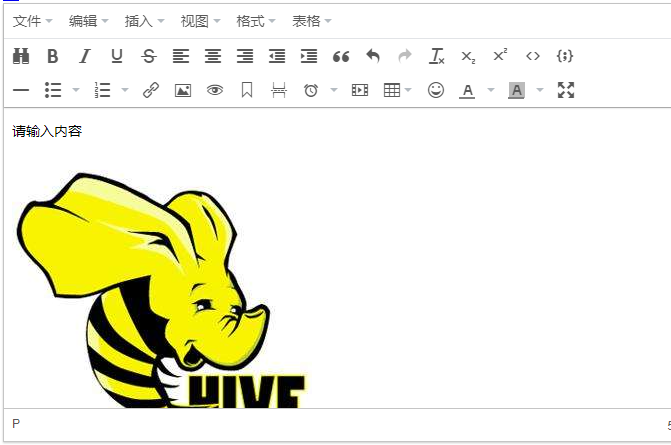Decrease paragraph indent
671x445 pixels.
[x=277, y=56]
